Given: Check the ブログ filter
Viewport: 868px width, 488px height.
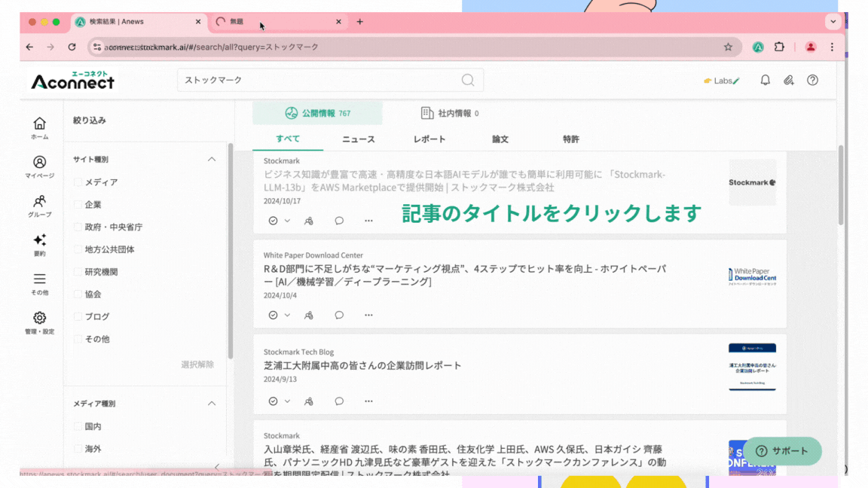Looking at the screenshot, I should (78, 316).
